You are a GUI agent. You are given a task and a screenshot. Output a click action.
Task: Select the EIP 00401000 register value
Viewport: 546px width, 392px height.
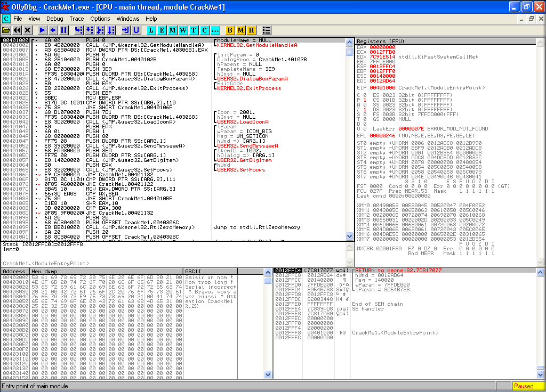(x=382, y=88)
